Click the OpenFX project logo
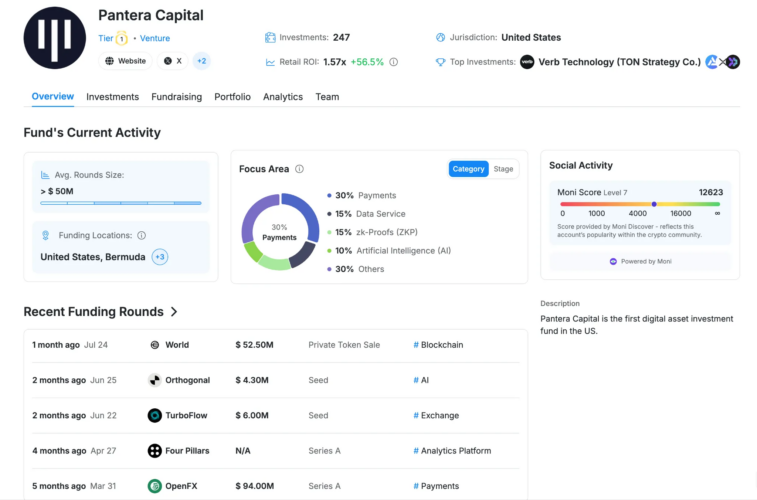The width and height of the screenshot is (757, 500). [154, 486]
